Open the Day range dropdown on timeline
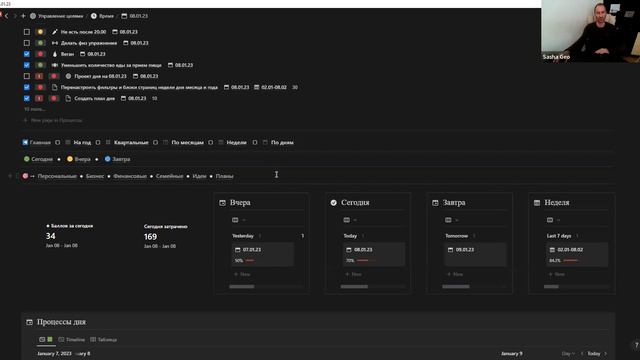640x360 pixels. click(568, 353)
